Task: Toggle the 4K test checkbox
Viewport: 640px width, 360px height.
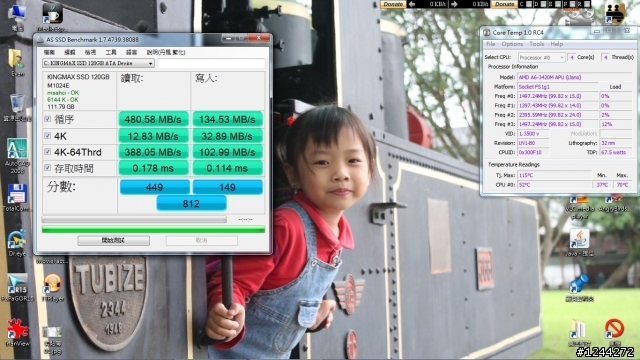Action: coord(48,136)
